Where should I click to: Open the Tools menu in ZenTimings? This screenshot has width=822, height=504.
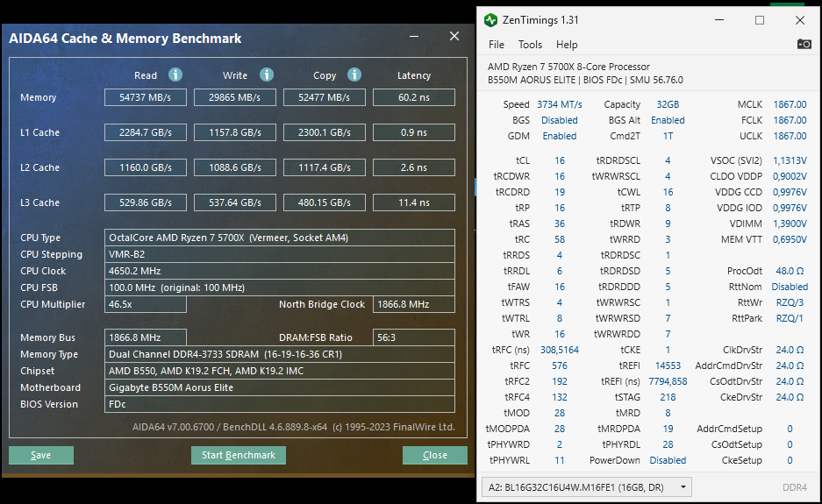[x=530, y=45]
